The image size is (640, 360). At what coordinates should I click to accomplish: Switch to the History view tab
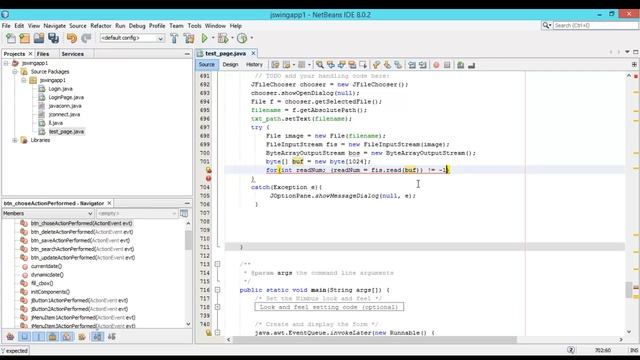(x=254, y=64)
